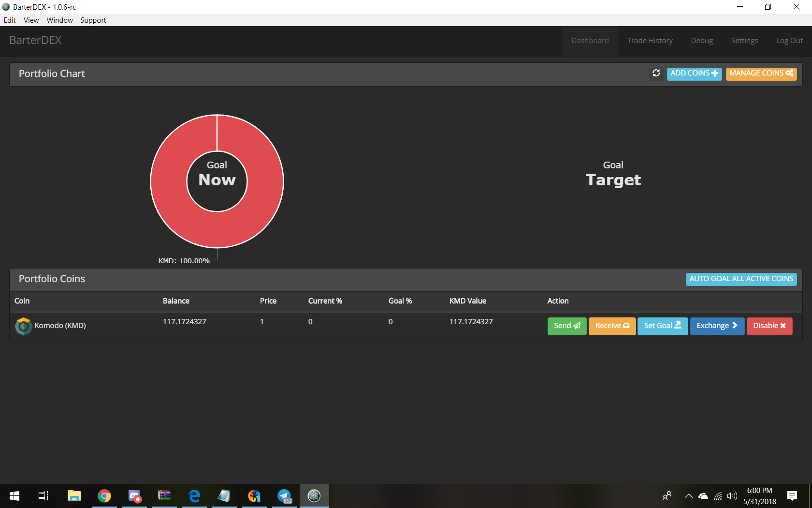Screen dimensions: 812x508
Task: Click the Receive button for Komodo
Action: [612, 326]
